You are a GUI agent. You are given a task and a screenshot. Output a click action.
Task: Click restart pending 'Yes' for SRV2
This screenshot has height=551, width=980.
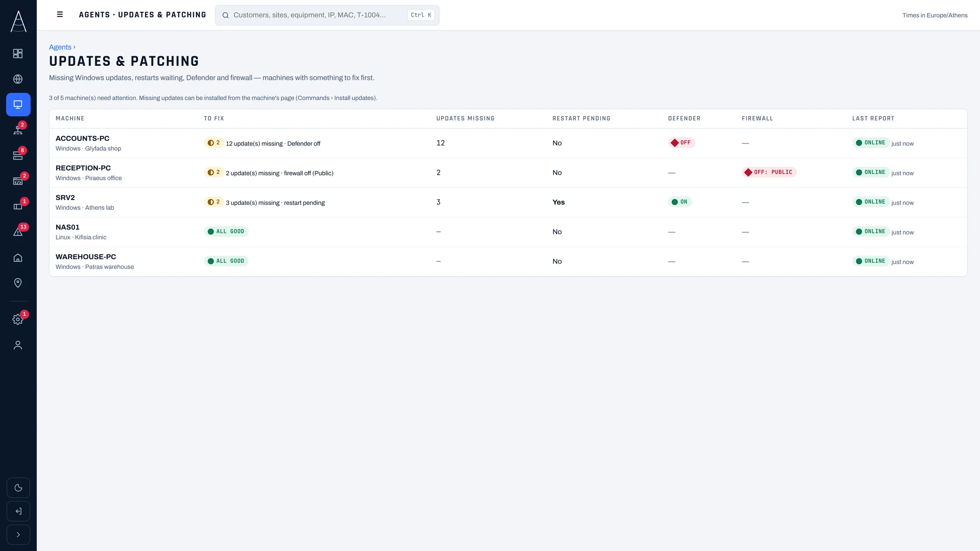[x=559, y=202]
